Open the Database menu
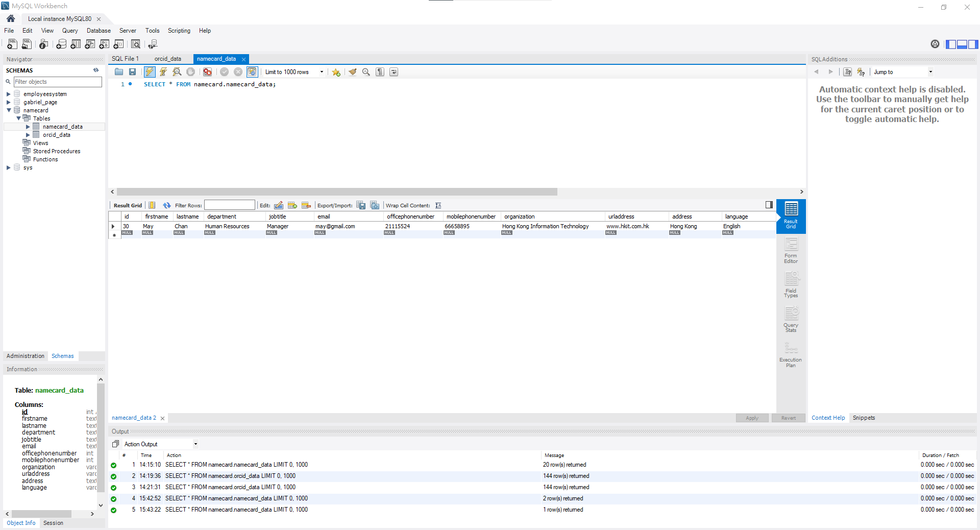 (x=99, y=31)
